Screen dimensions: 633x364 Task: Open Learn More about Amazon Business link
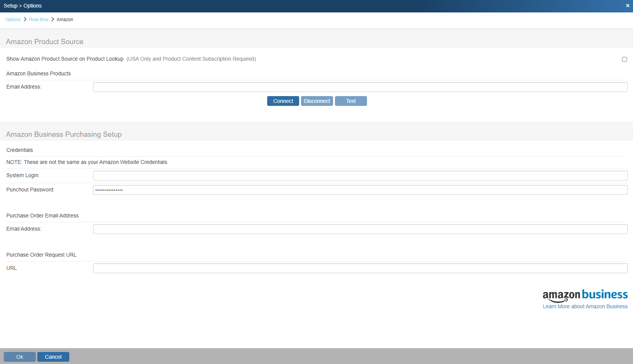(x=585, y=306)
